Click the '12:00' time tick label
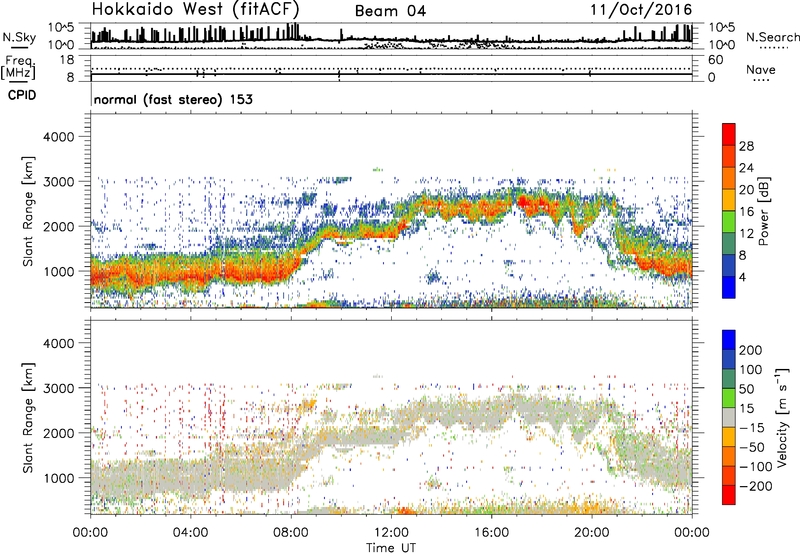This screenshot has height=554, width=800. click(391, 533)
